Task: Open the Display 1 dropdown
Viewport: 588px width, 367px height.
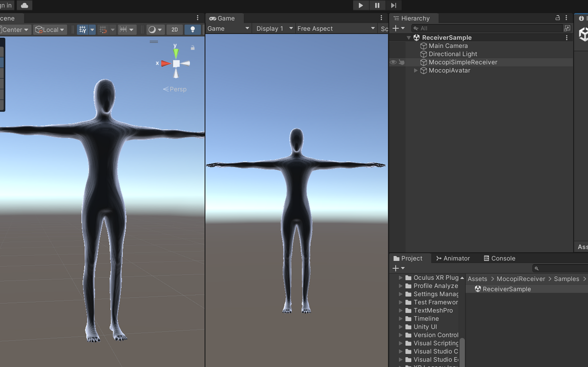Action: [274, 28]
